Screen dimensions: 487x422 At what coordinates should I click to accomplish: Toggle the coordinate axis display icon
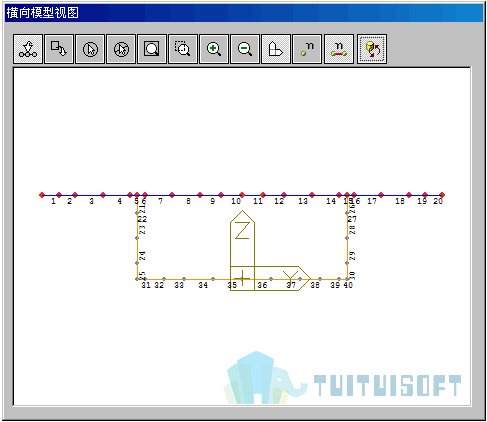tap(276, 49)
